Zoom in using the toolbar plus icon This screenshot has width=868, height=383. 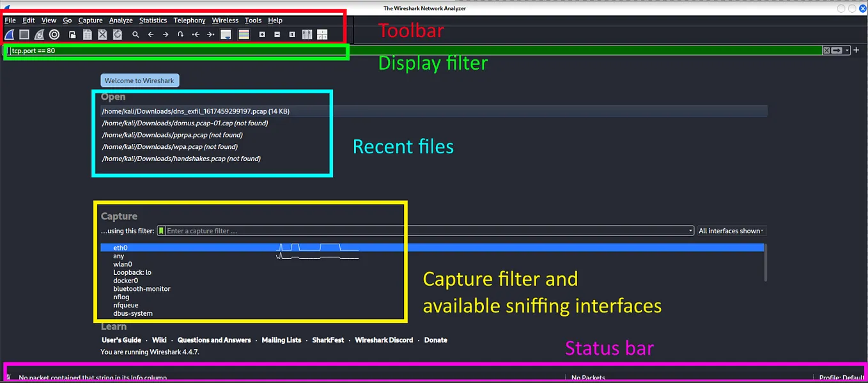click(261, 34)
